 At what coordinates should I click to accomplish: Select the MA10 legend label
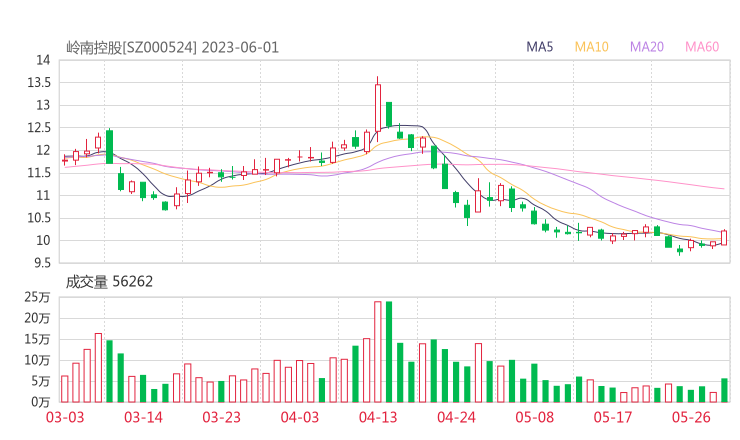click(591, 47)
